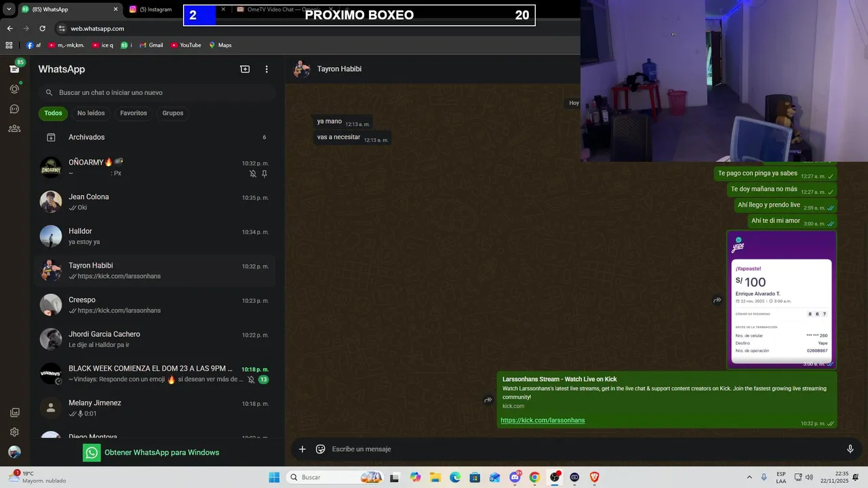Reload the WhatsApp page

[42, 28]
